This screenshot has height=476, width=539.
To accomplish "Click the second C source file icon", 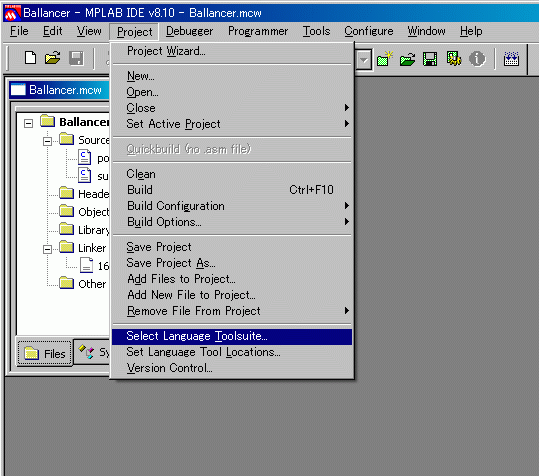I will click(x=85, y=175).
